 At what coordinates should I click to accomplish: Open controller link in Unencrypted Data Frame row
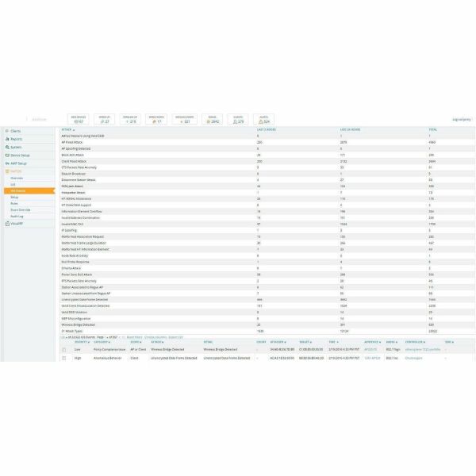[413, 359]
